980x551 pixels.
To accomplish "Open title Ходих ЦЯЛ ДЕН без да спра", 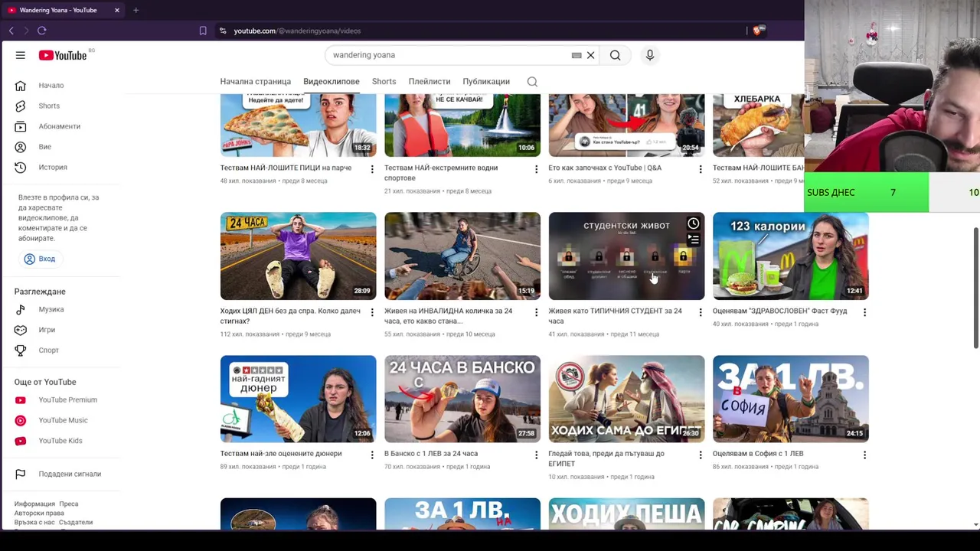I will click(290, 316).
